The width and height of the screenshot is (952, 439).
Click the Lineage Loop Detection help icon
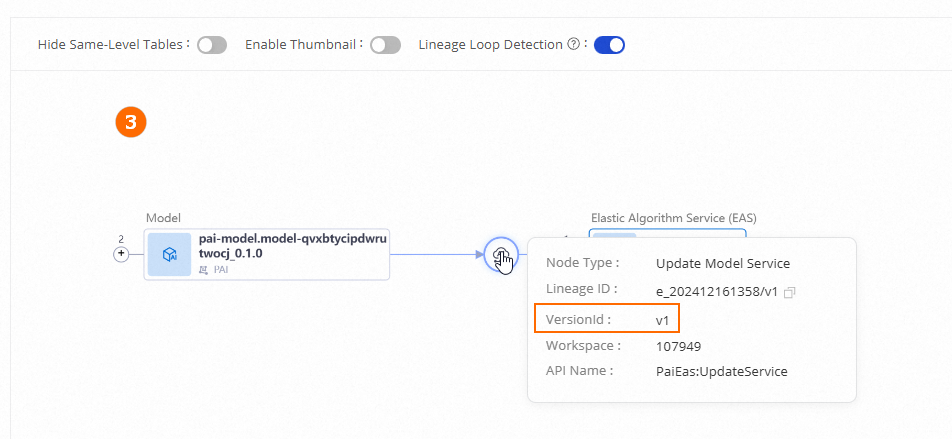[574, 45]
